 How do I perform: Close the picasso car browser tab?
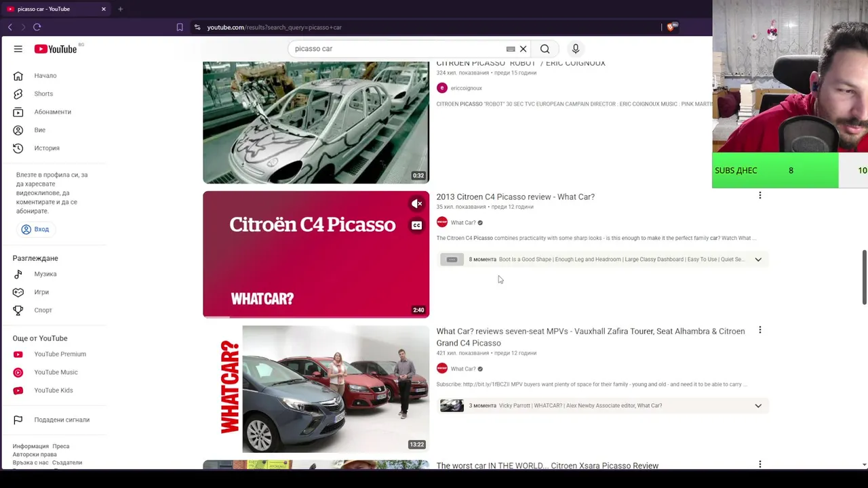pyautogui.click(x=104, y=9)
